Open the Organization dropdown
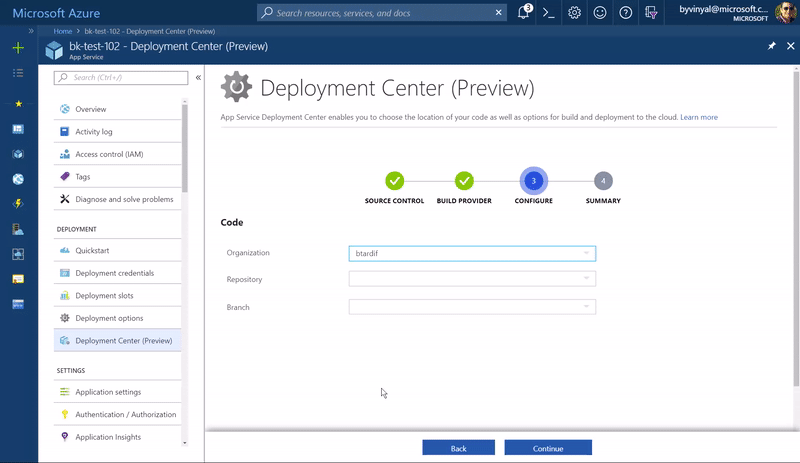Viewport: 800px width, 463px height. [x=472, y=253]
